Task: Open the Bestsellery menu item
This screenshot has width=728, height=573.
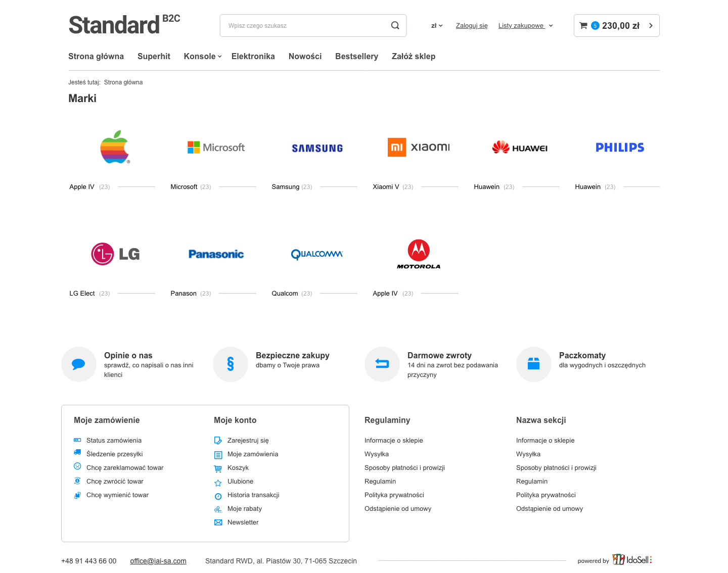Action: (356, 57)
